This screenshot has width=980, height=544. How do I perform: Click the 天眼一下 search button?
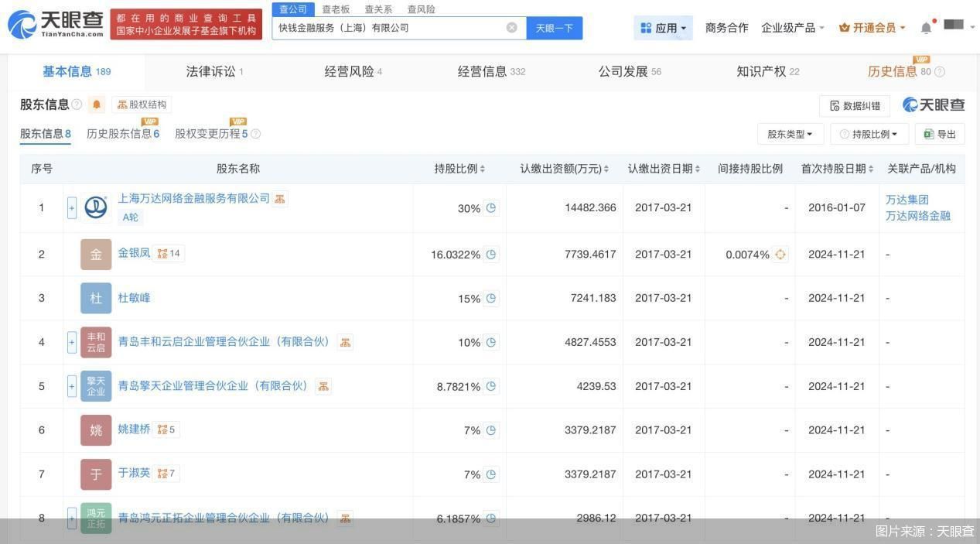coord(555,28)
